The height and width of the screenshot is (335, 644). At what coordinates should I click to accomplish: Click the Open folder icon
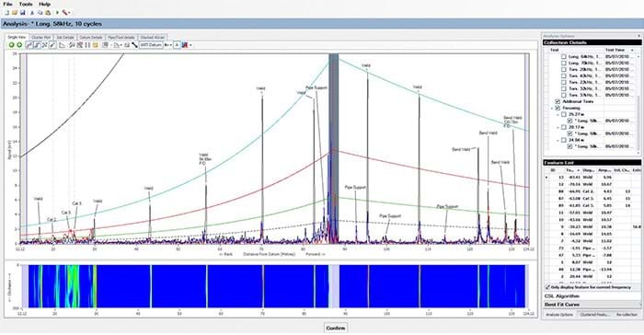tap(15, 13)
